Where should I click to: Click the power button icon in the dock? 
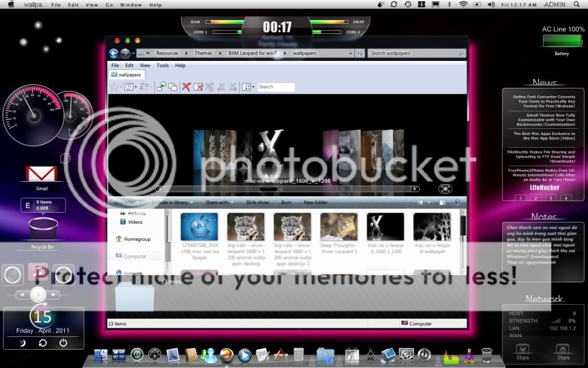(424, 355)
